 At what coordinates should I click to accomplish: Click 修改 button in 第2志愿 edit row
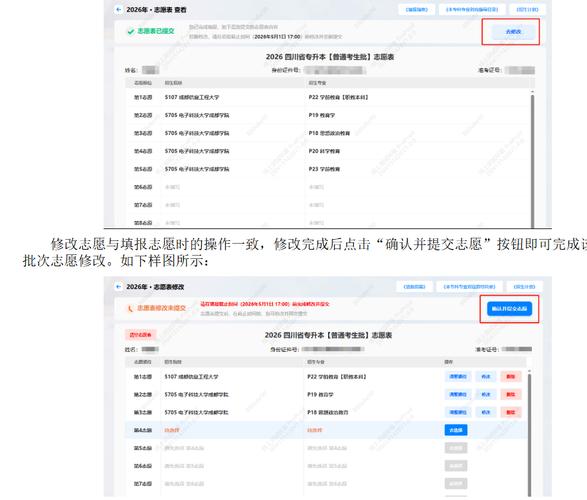click(486, 394)
